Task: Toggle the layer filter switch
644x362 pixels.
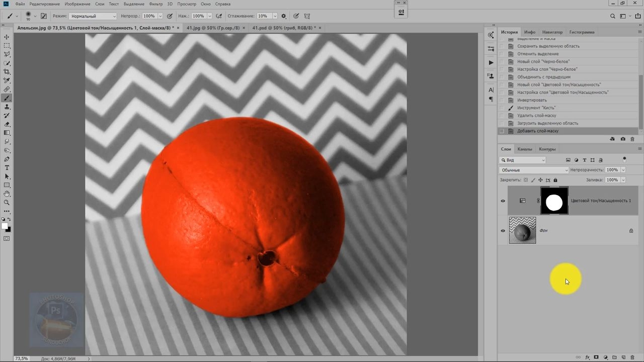Action: click(x=624, y=159)
